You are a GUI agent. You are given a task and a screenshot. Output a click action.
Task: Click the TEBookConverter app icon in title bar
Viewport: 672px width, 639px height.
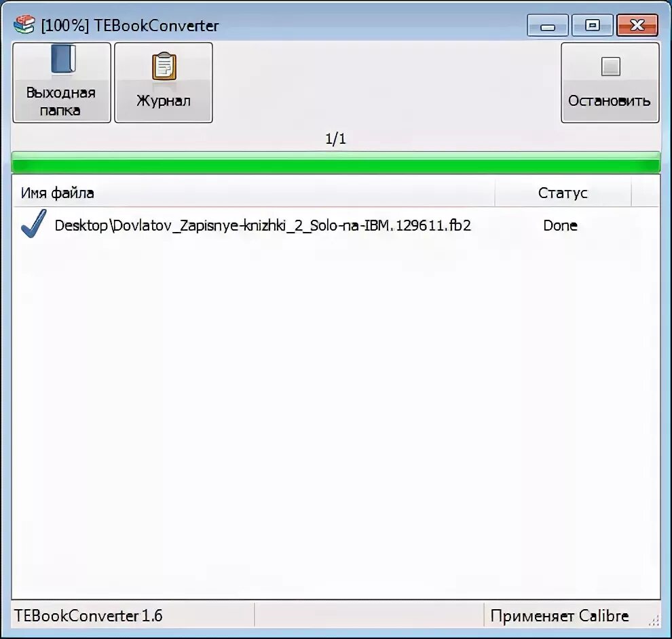24,25
